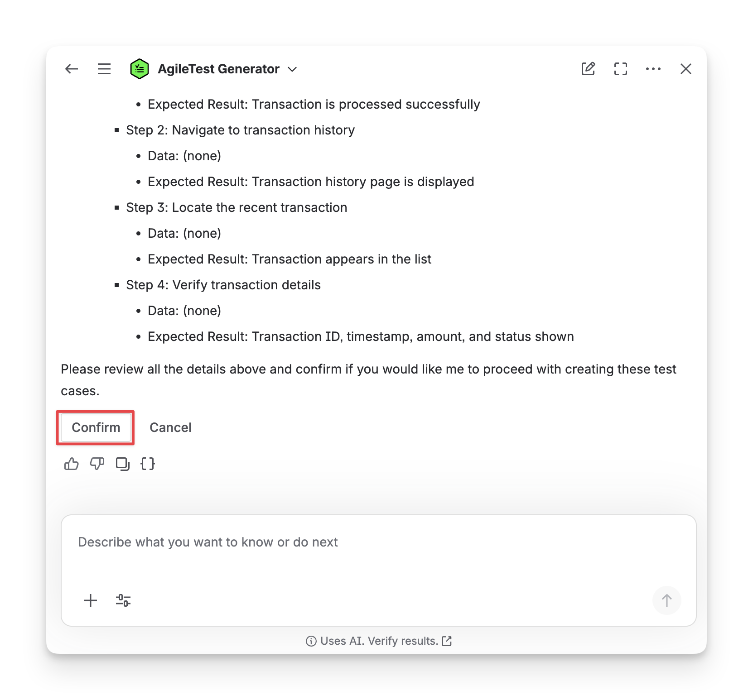
Task: Copy the response with copy icon
Action: 122,464
